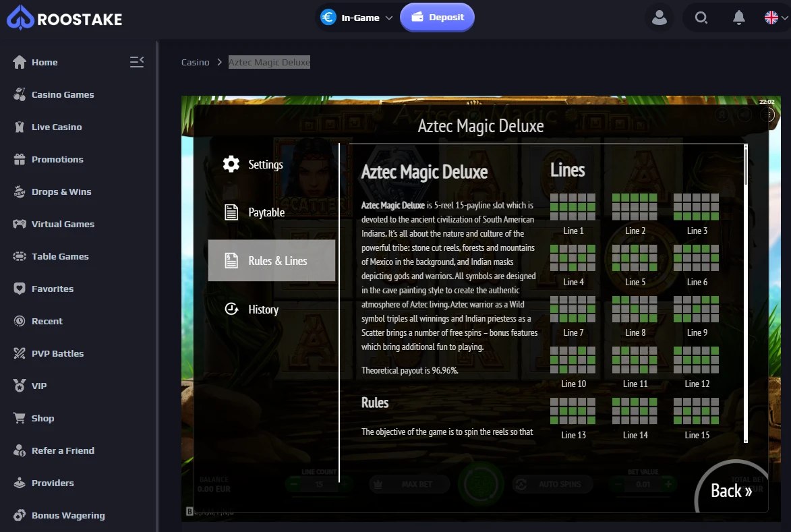
Task: Open the Promotions page
Action: coord(57,159)
